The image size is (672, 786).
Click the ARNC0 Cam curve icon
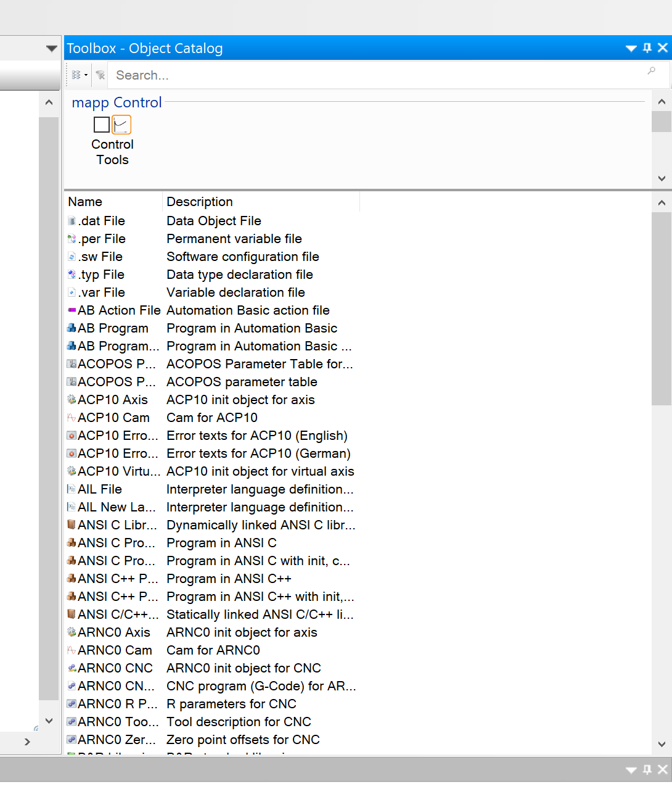point(72,650)
